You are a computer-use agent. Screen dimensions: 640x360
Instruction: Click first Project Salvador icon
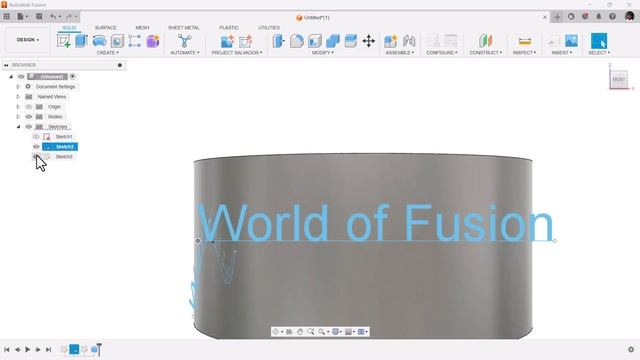pyautogui.click(x=227, y=41)
